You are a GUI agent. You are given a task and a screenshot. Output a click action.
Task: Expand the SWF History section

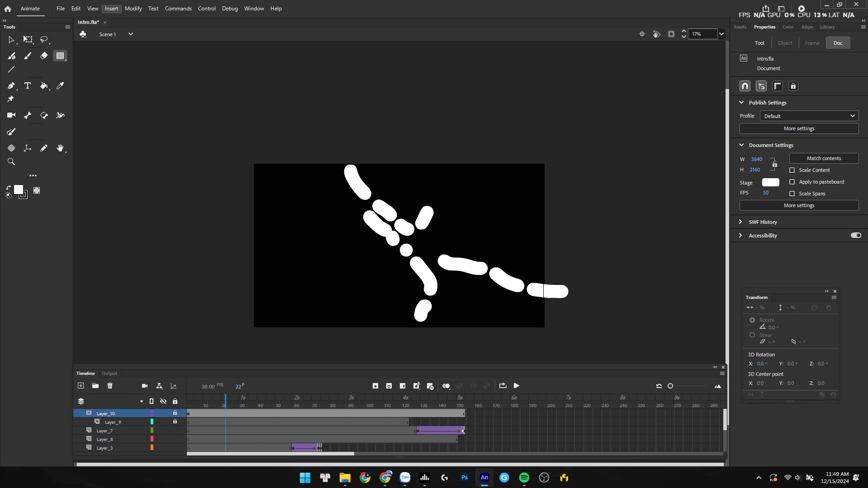pos(740,222)
